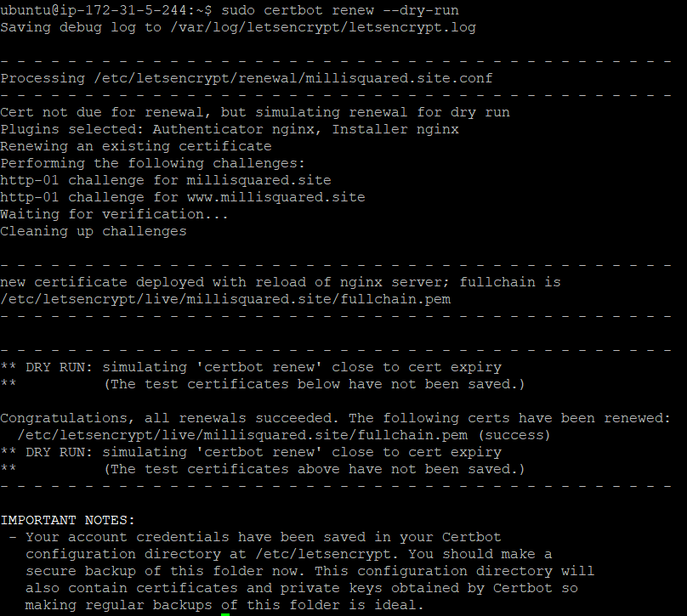Click 'making regular backups of this folder' line
Image resolution: width=687 pixels, height=616 pixels.
click(x=224, y=605)
